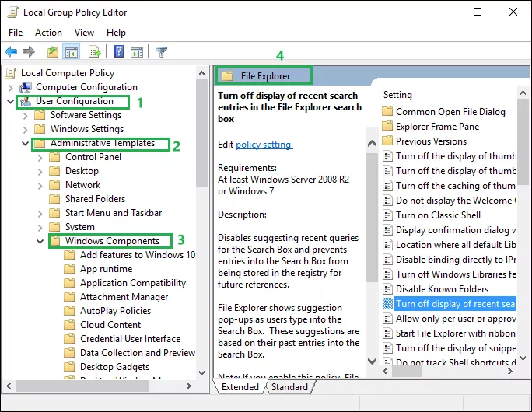Click the policy setting link
The width and height of the screenshot is (532, 412).
pos(264,145)
